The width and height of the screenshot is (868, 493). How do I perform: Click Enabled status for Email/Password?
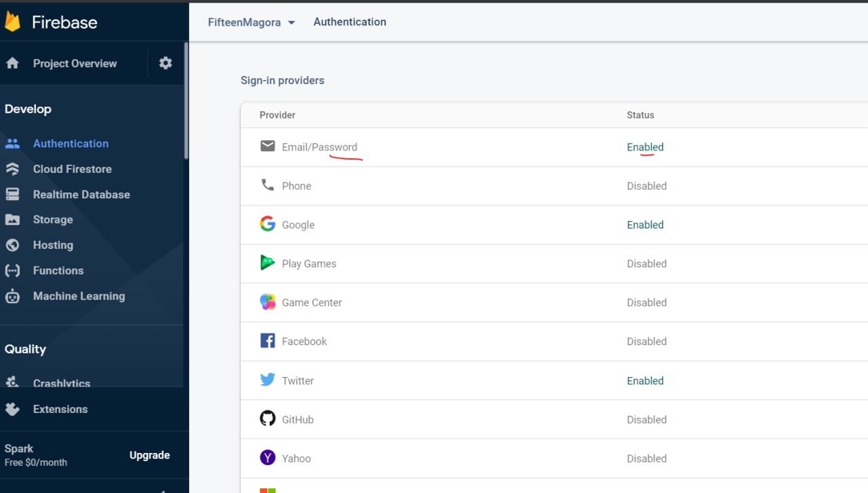click(x=645, y=147)
